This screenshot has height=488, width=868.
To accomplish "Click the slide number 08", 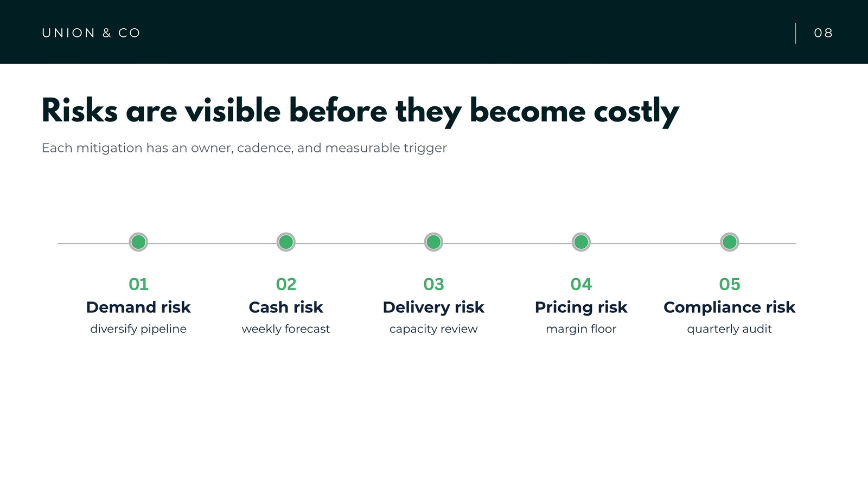I will click(823, 33).
